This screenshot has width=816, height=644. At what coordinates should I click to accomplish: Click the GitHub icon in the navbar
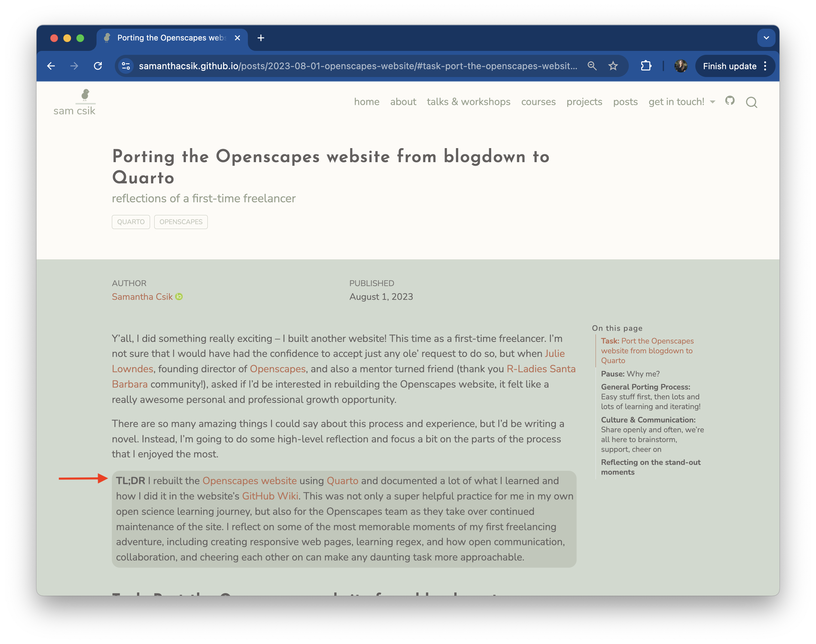pyautogui.click(x=730, y=101)
